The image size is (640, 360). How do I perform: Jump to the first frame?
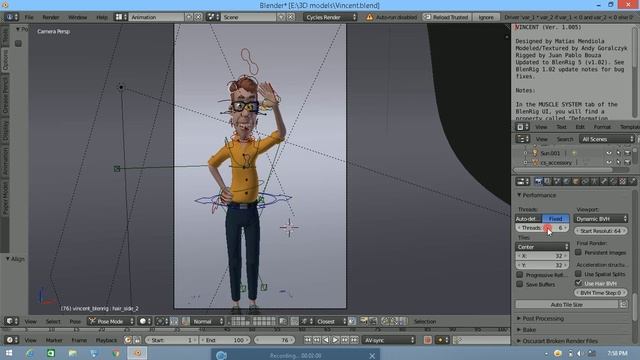pyautogui.click(x=308, y=340)
